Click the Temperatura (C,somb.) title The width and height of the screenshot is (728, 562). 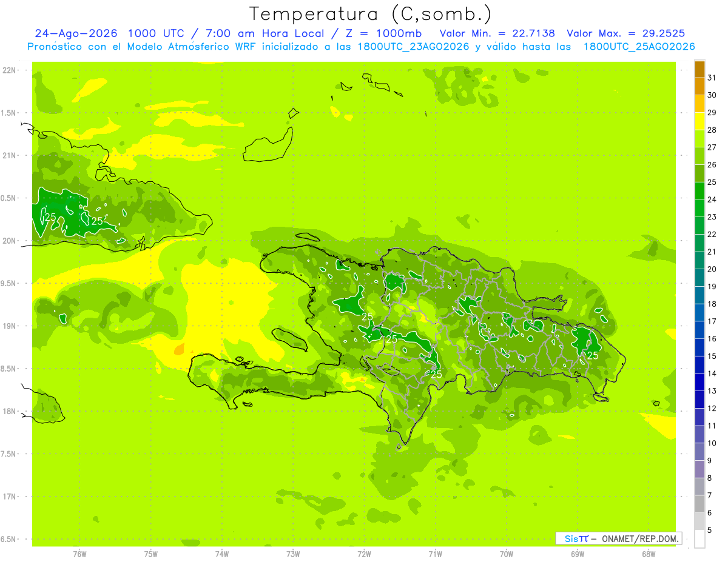coord(371,13)
